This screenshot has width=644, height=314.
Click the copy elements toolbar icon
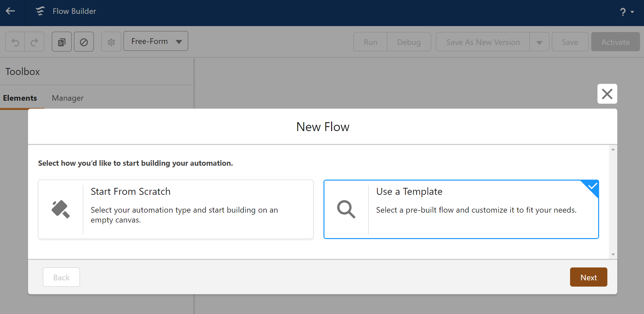point(62,42)
